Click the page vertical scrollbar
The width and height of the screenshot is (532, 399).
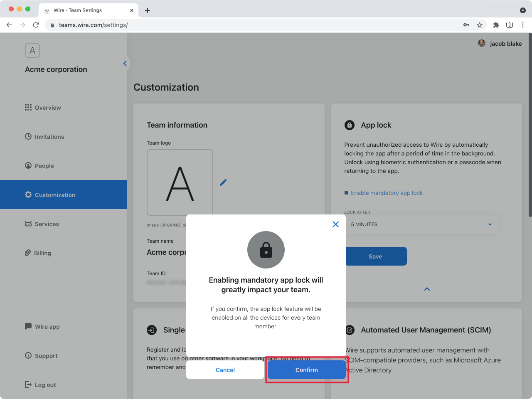pos(530,125)
